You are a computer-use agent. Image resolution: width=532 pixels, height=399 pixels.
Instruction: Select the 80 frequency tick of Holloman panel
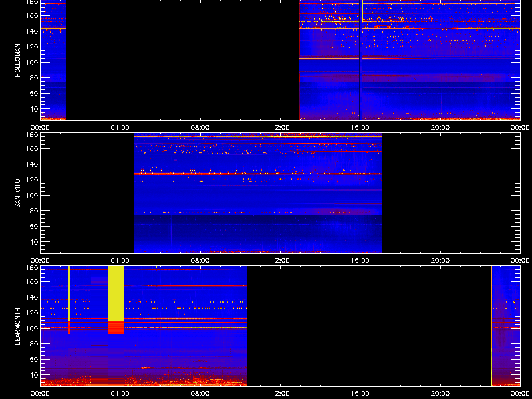pyautogui.click(x=35, y=78)
